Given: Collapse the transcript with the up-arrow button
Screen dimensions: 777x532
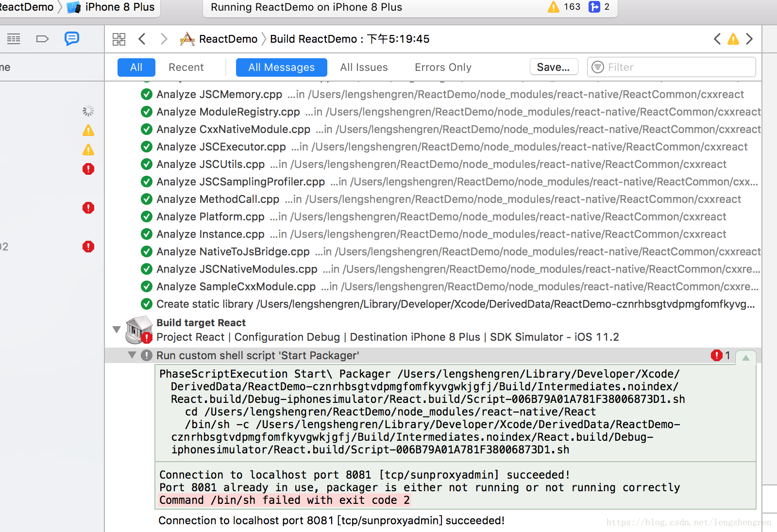Looking at the screenshot, I should 746,357.
